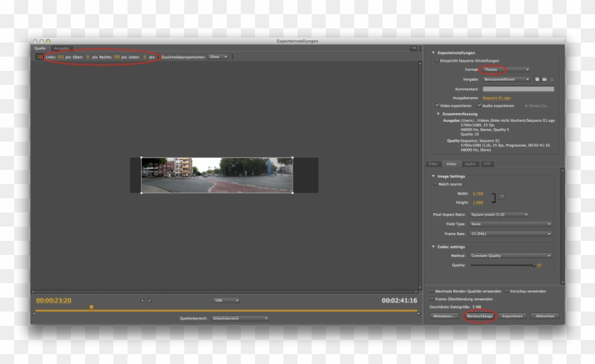This screenshot has width=595, height=364.
Task: Click the orange timeline work area bar
Action: coord(226,310)
